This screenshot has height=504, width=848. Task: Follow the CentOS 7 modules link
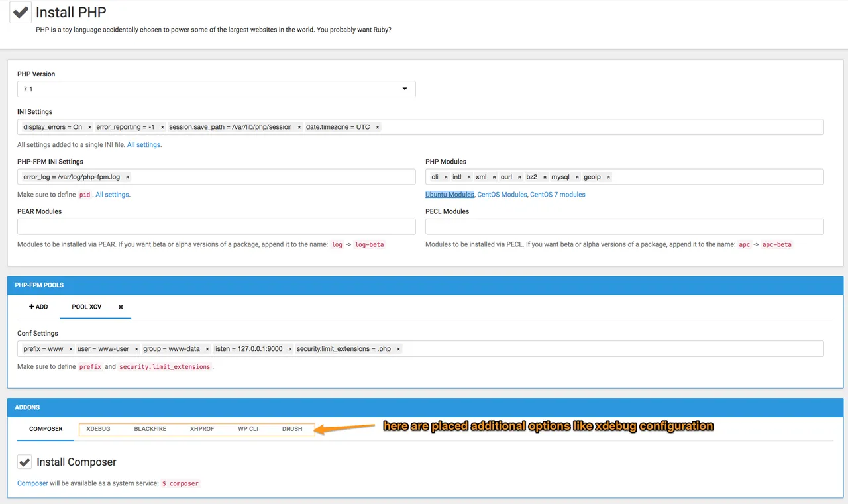558,195
